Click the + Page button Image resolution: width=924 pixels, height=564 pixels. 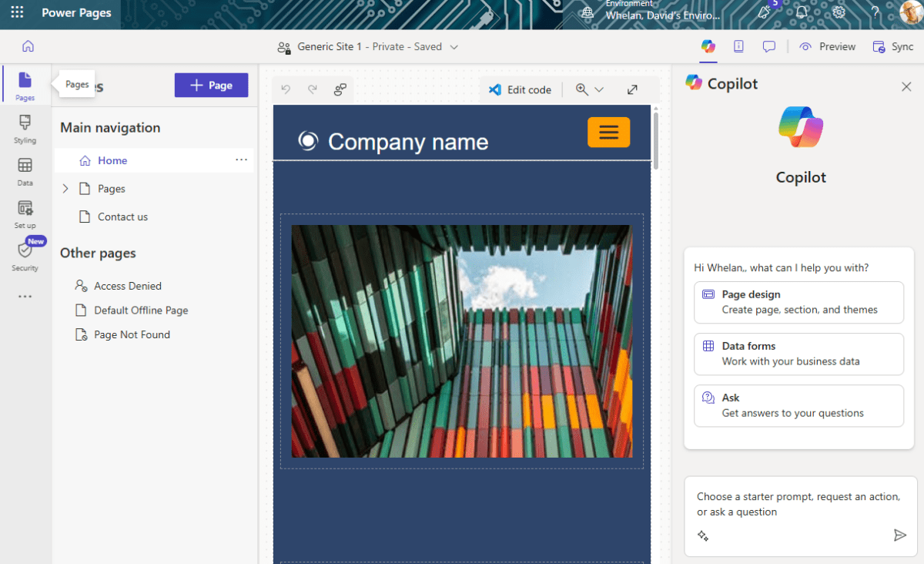211,86
